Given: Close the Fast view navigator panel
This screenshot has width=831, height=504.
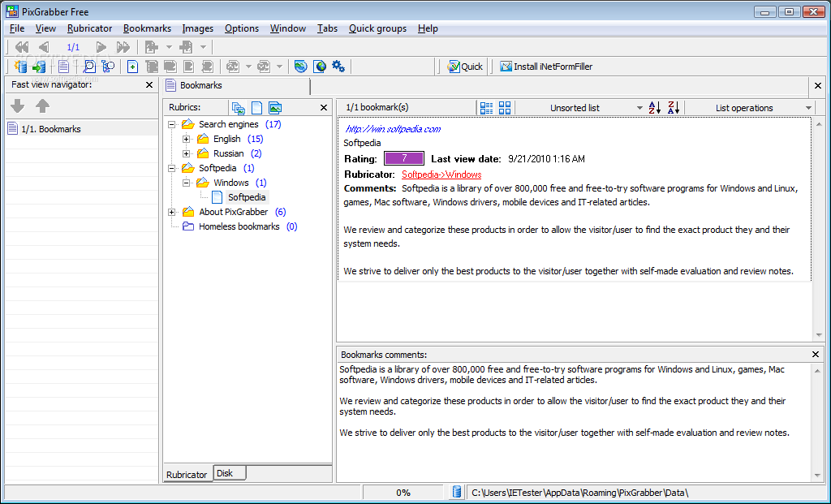Looking at the screenshot, I should click(149, 84).
